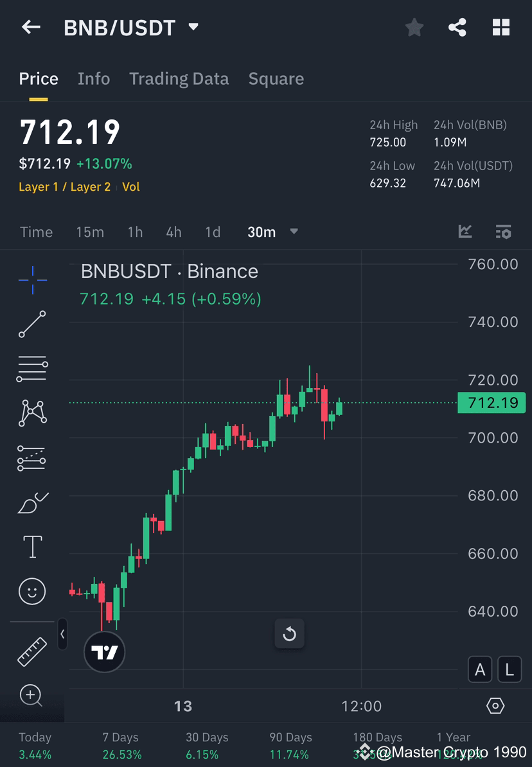The height and width of the screenshot is (767, 532).
Task: Select the 1h timeframe
Action: coord(135,232)
